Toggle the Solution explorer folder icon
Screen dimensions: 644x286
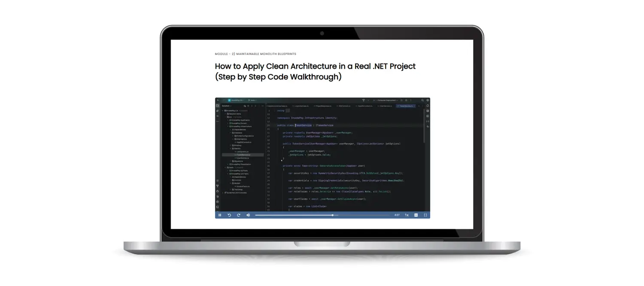(218, 106)
